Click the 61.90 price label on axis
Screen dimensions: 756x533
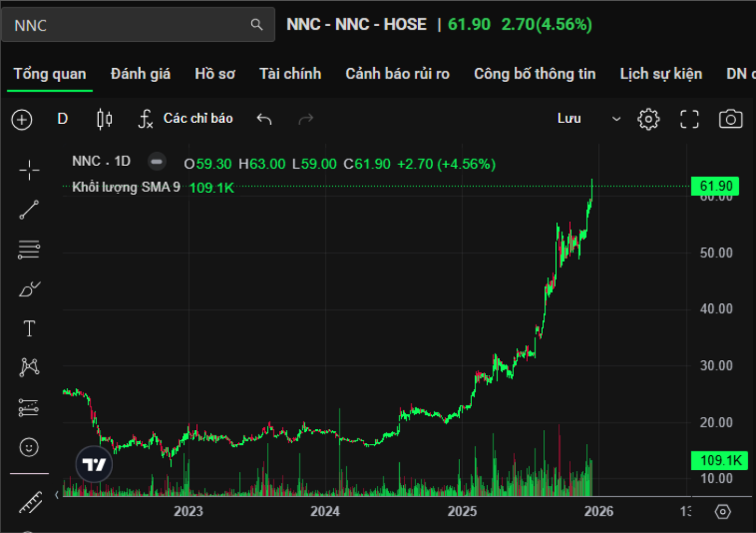coord(717,187)
